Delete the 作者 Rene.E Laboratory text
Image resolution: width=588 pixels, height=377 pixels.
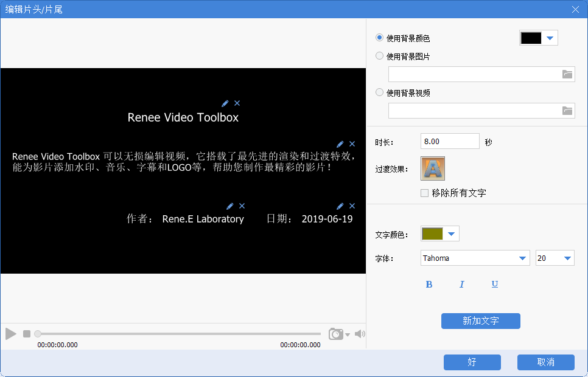(242, 206)
